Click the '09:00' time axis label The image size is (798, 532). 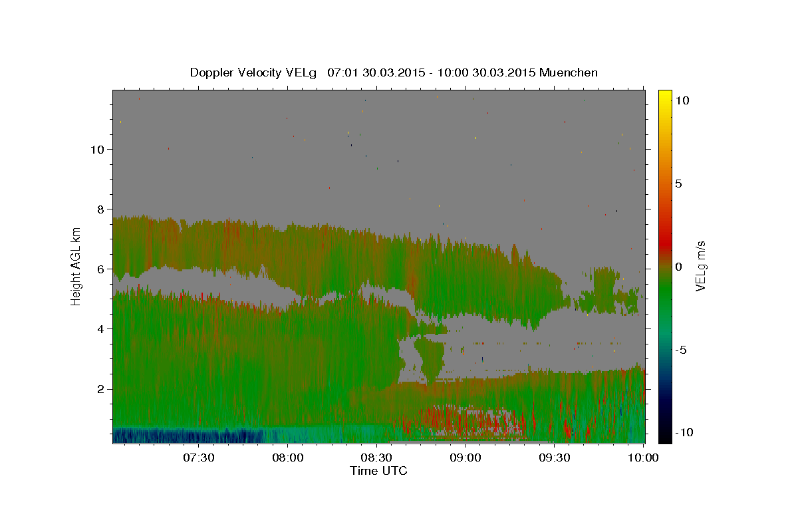tap(465, 458)
